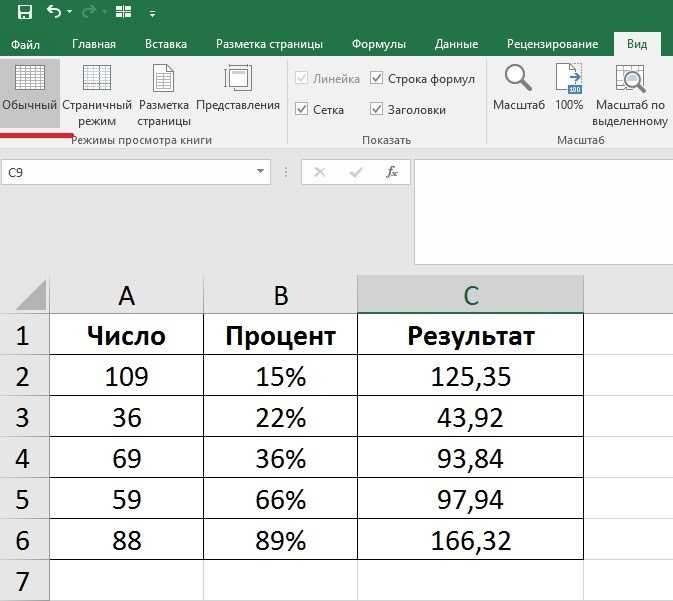Select cell containing 69
Image resolution: width=673 pixels, height=601 pixels.
point(126,458)
